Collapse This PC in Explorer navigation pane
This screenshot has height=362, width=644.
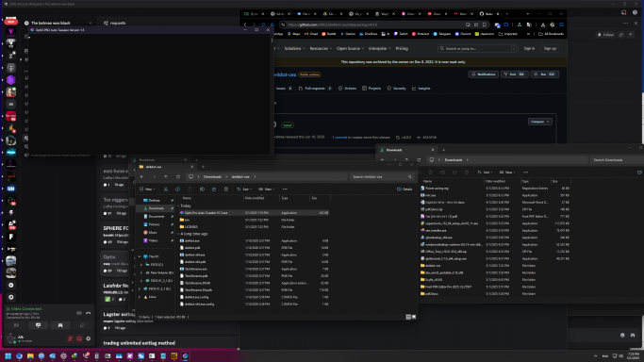click(140, 256)
